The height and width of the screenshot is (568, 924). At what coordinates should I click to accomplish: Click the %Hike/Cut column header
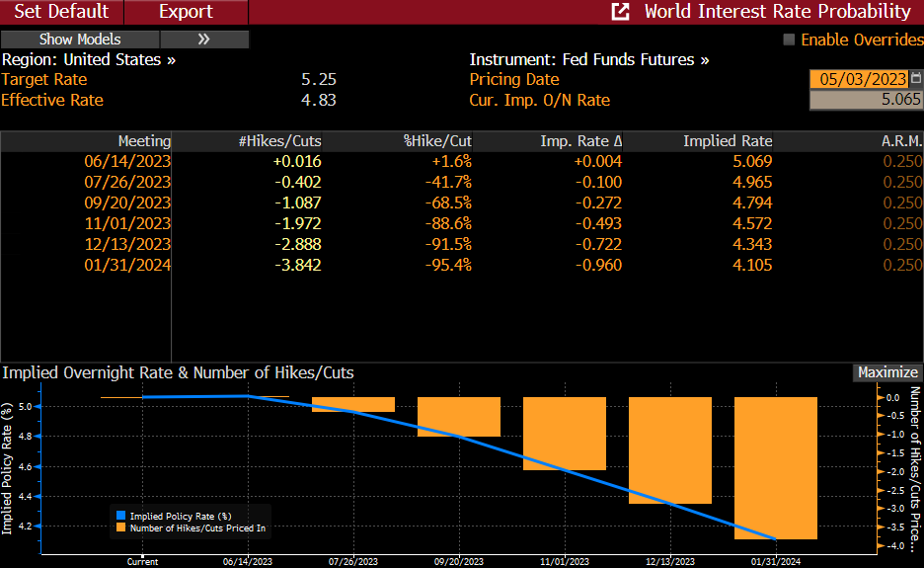[437, 141]
